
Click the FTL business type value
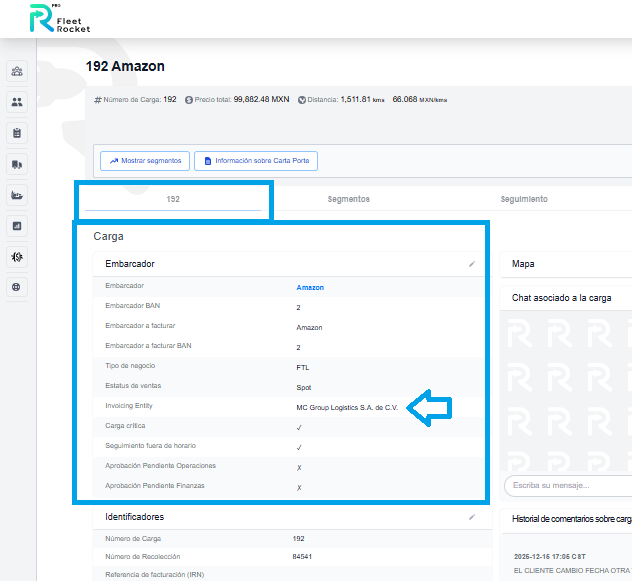(x=303, y=368)
